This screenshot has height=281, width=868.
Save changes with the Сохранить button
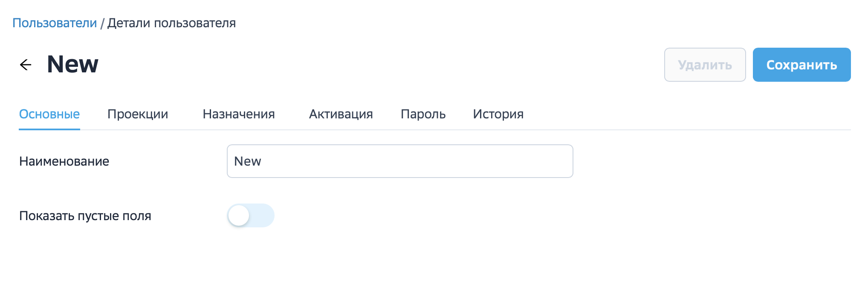click(x=801, y=65)
